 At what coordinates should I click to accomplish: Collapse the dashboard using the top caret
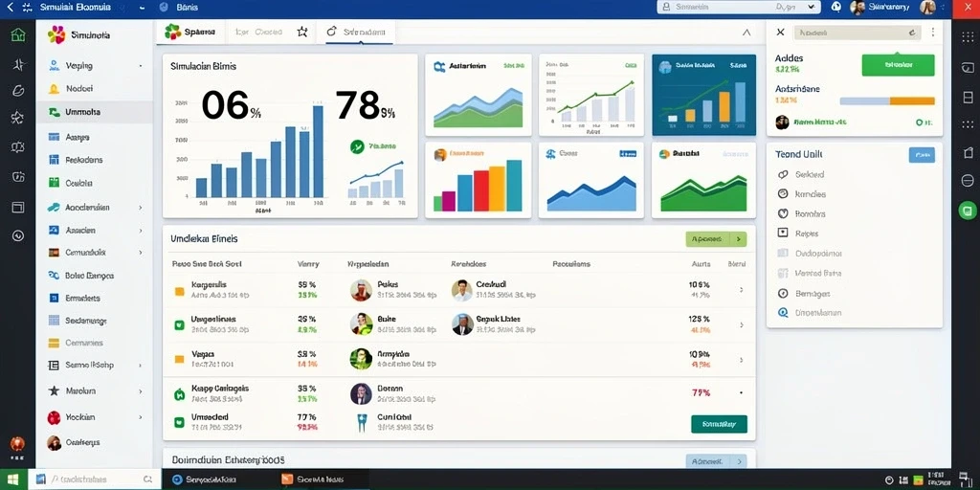[x=746, y=32]
